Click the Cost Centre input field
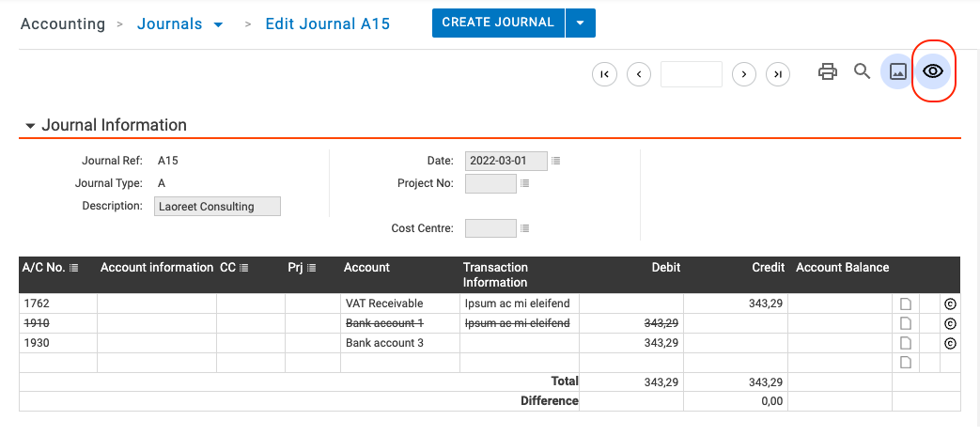This screenshot has width=980, height=436. pyautogui.click(x=490, y=228)
